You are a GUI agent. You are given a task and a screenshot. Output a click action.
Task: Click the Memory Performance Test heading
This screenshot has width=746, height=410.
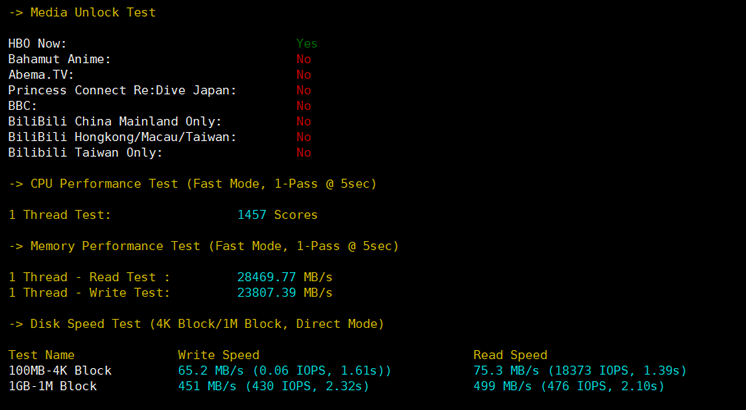203,246
